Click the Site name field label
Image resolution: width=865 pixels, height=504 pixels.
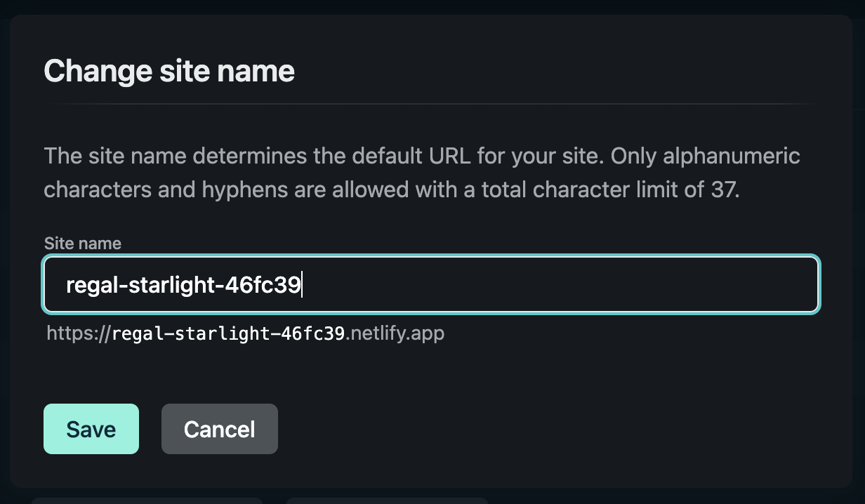click(x=82, y=243)
